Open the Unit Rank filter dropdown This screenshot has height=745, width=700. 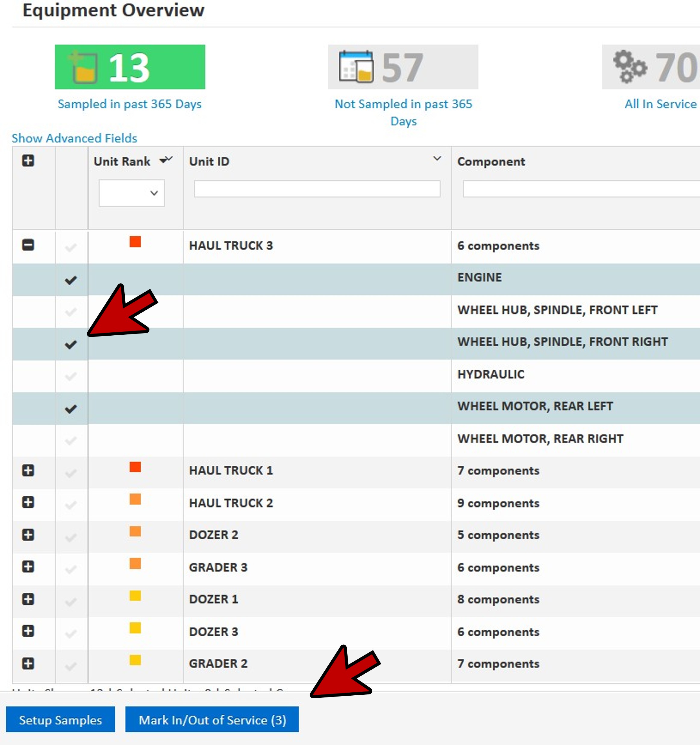pos(132,193)
